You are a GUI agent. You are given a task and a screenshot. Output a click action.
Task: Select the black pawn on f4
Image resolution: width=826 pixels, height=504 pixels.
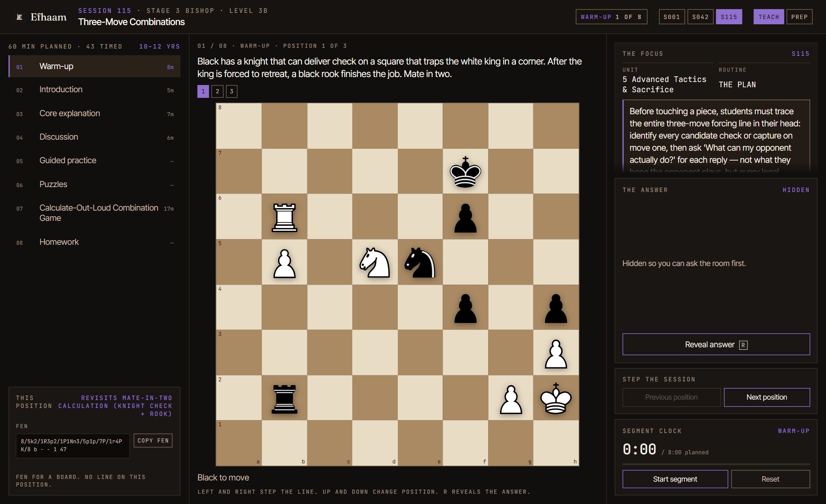pyautogui.click(x=465, y=308)
